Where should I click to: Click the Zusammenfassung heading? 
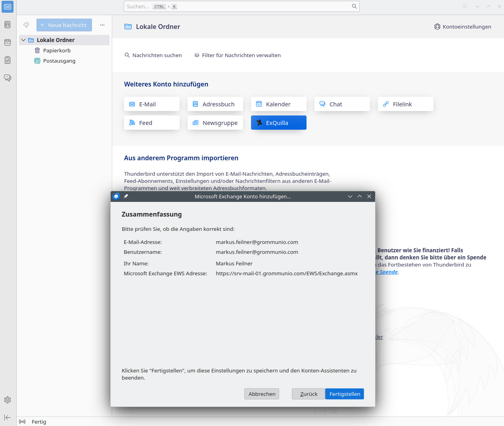pyautogui.click(x=151, y=214)
